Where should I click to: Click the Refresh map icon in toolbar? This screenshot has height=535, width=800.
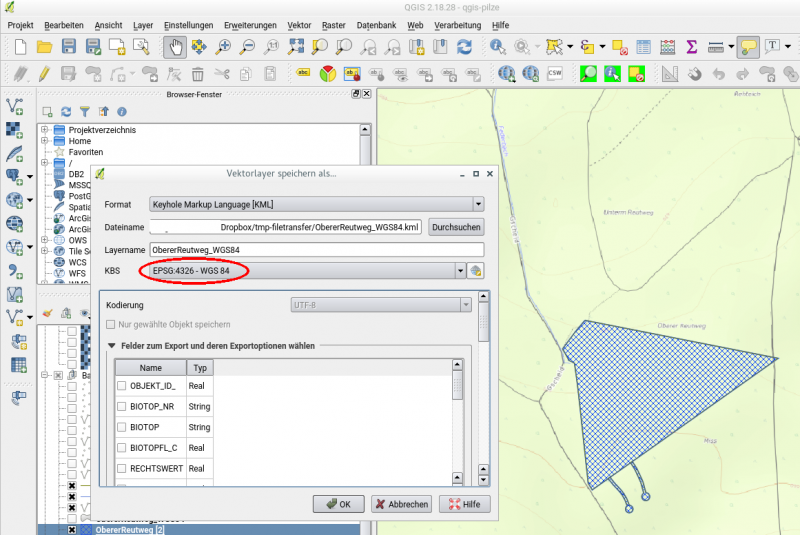point(464,46)
